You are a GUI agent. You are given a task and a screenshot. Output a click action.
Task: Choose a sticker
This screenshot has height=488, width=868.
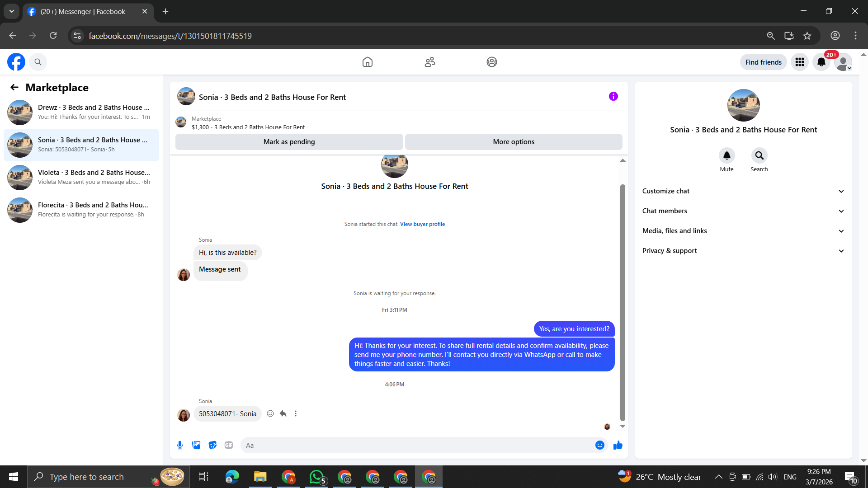coord(212,445)
